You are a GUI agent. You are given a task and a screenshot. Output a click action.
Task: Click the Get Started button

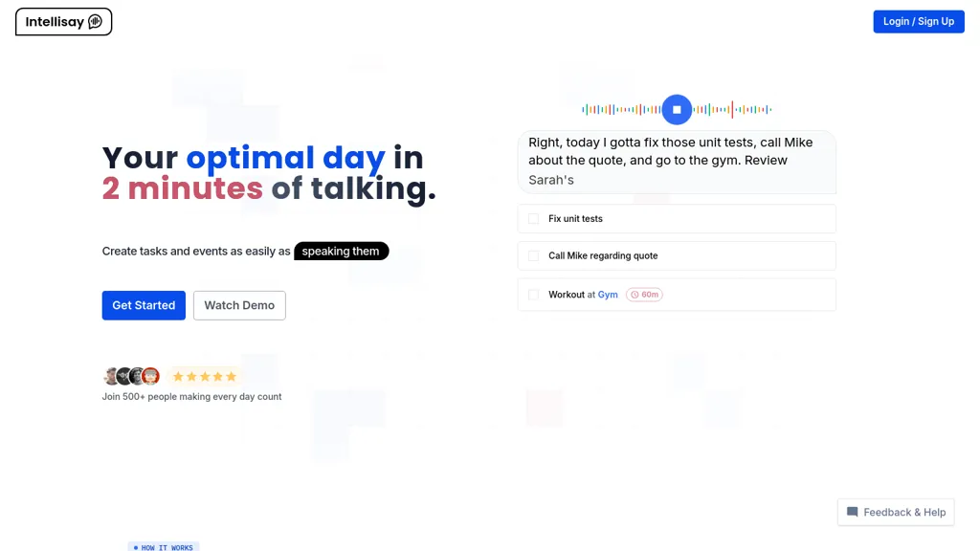coord(144,305)
